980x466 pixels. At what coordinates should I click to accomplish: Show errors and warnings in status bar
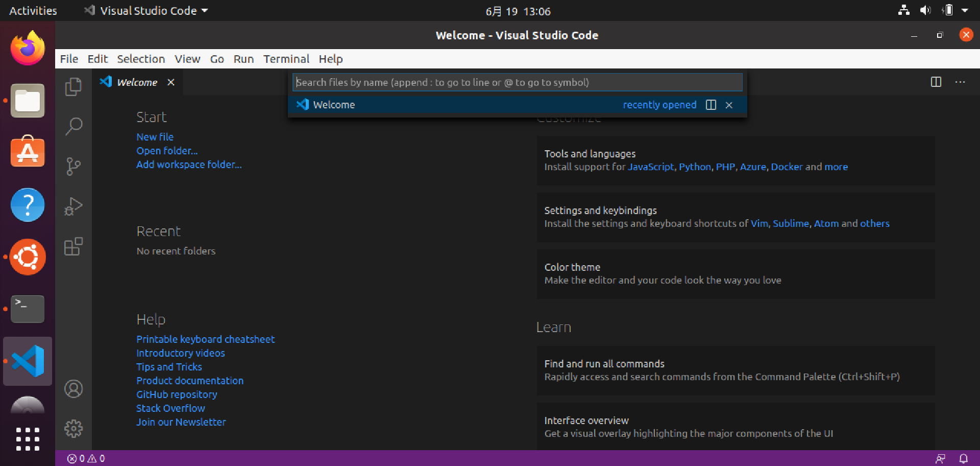86,458
